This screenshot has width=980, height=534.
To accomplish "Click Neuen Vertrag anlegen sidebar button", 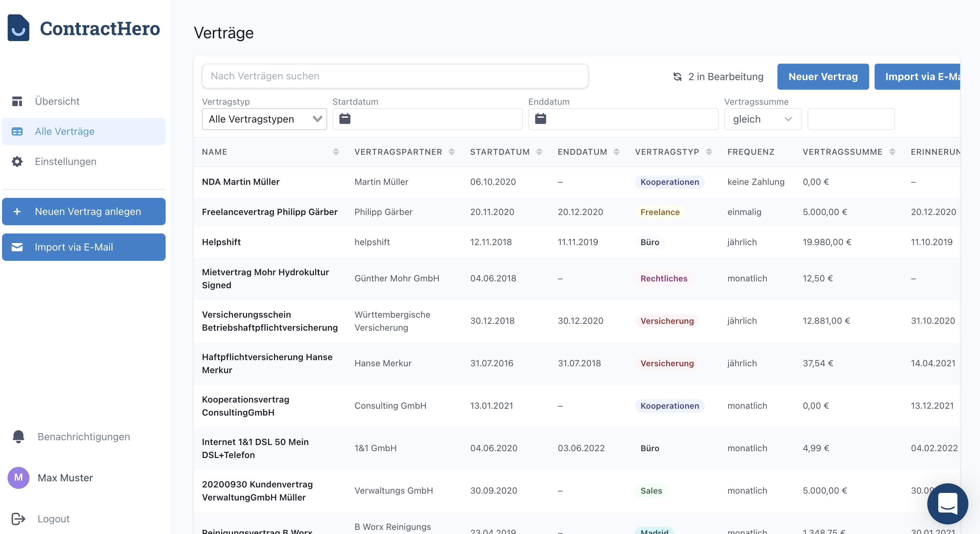I will tap(84, 211).
